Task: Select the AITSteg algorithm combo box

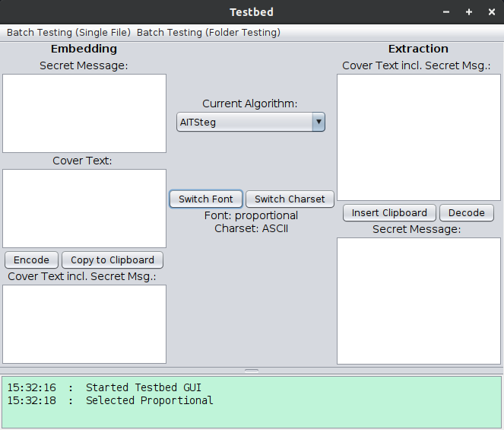Action: click(244, 122)
